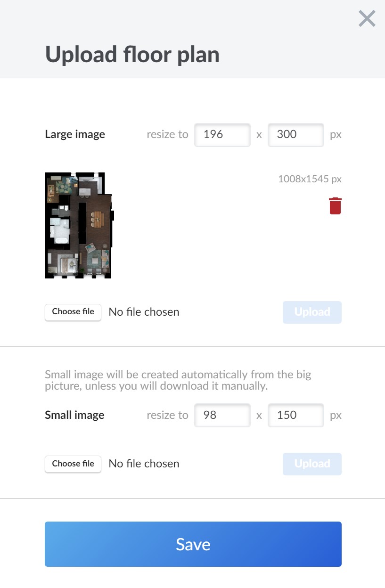Viewport: 385px width, 588px height.
Task: Click "No file chosen" beside Large image chooser
Action: [144, 312]
